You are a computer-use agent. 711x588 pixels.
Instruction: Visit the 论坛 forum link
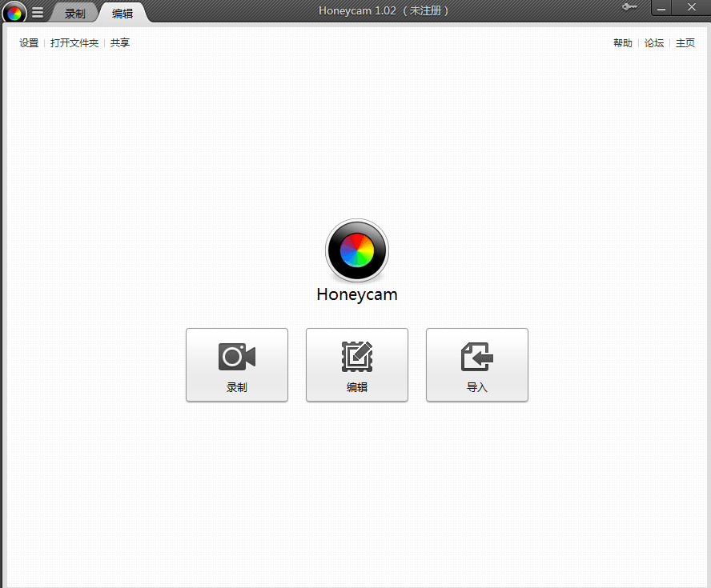tap(654, 43)
